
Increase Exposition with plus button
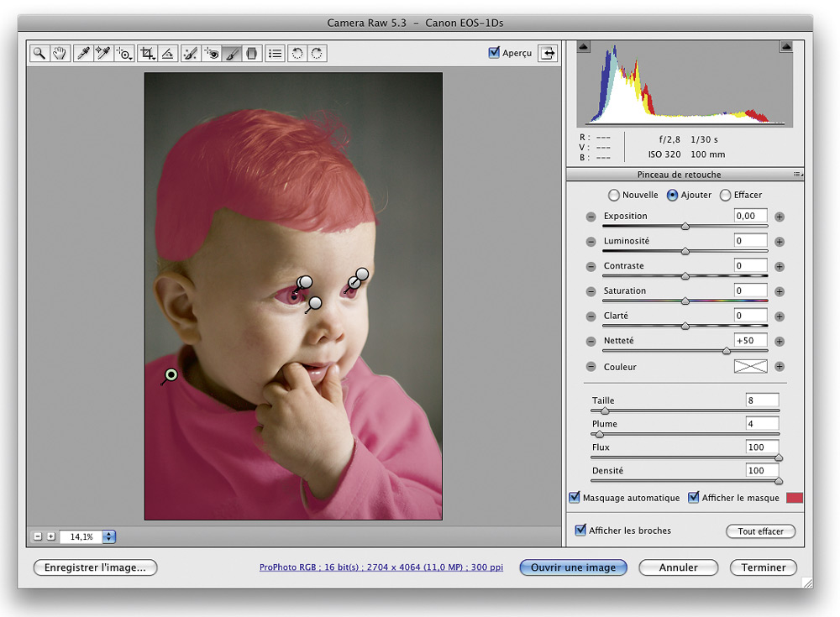tap(780, 217)
